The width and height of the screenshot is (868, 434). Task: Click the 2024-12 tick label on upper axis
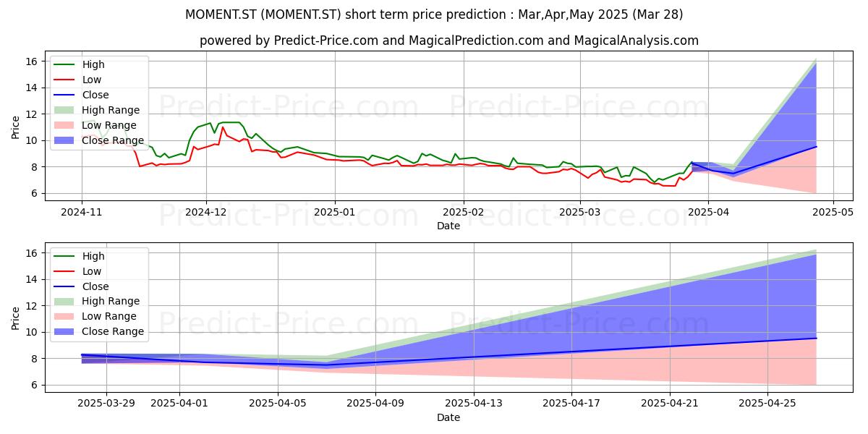pyautogui.click(x=206, y=213)
